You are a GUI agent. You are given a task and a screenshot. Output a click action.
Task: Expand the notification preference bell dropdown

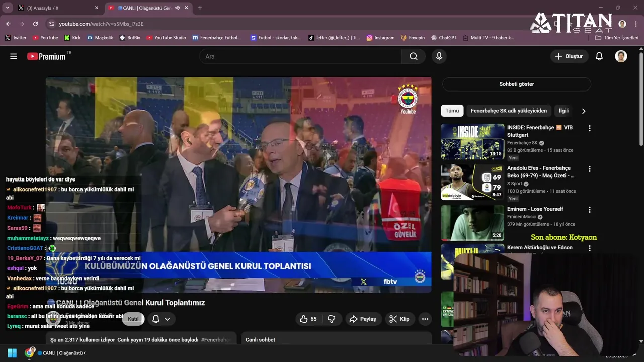coord(161,319)
